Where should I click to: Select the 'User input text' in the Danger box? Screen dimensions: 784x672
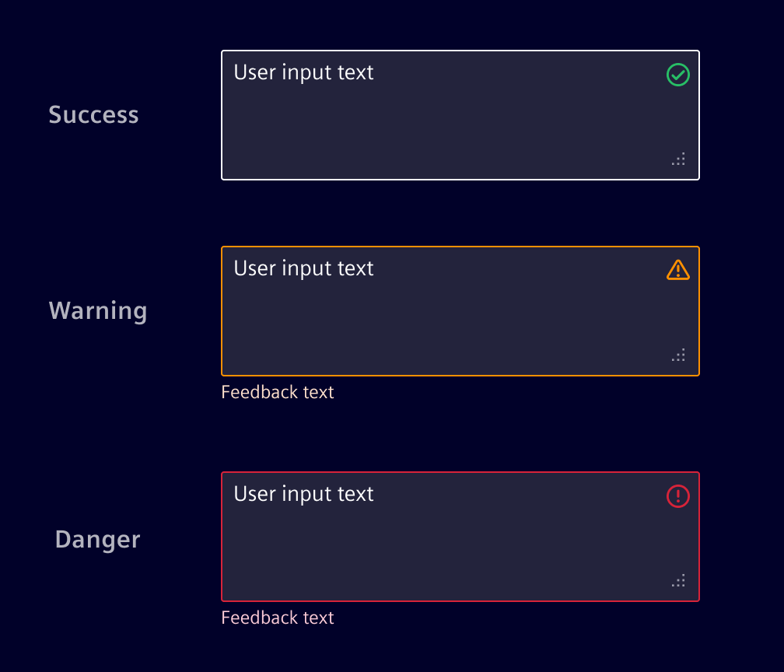pyautogui.click(x=303, y=493)
